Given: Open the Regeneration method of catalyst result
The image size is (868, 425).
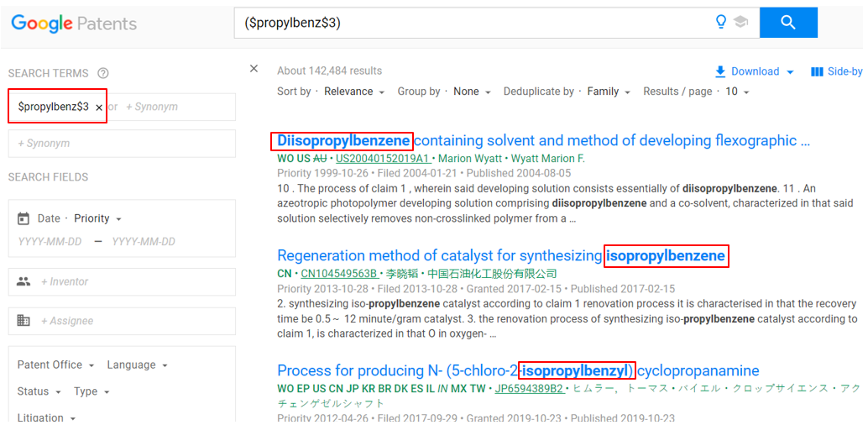Looking at the screenshot, I should 501,255.
